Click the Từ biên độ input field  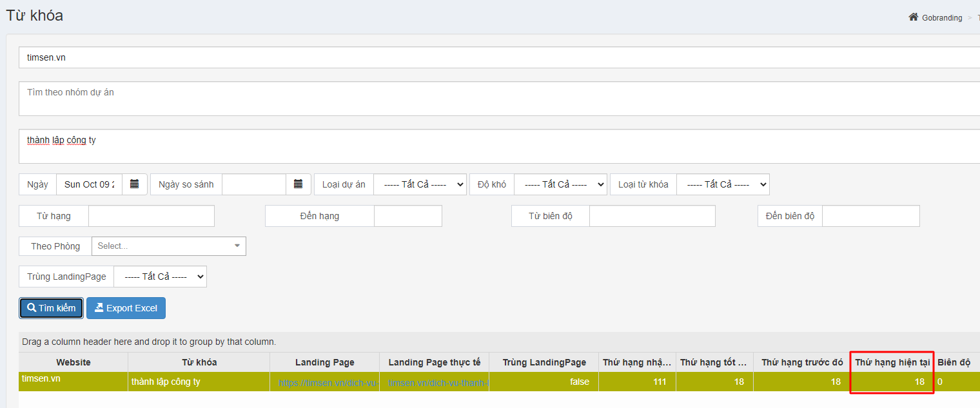(652, 216)
